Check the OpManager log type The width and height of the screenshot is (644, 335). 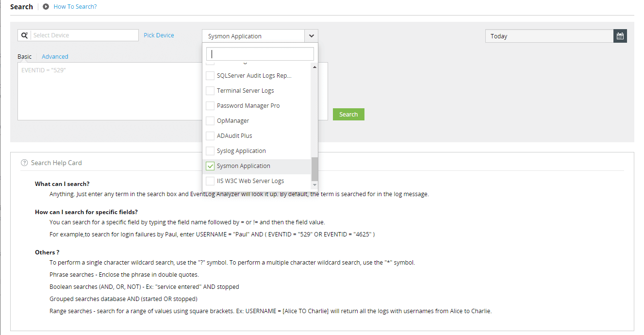point(210,120)
